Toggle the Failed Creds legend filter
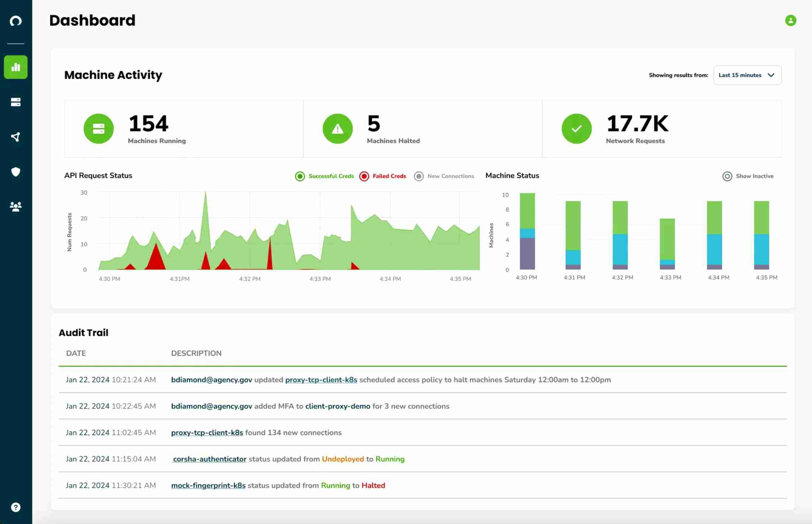 tap(383, 176)
